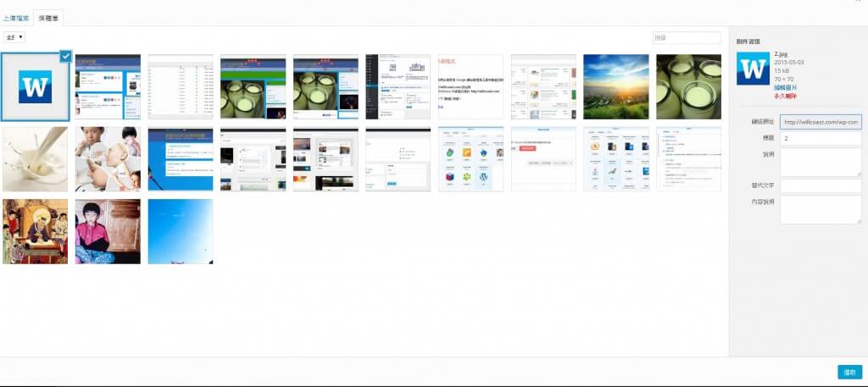This screenshot has width=868, height=387.
Task: Click the file URL field in details panel
Action: click(x=820, y=122)
